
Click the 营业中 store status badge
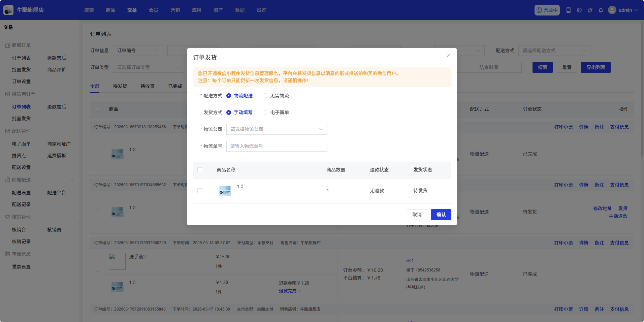click(547, 10)
